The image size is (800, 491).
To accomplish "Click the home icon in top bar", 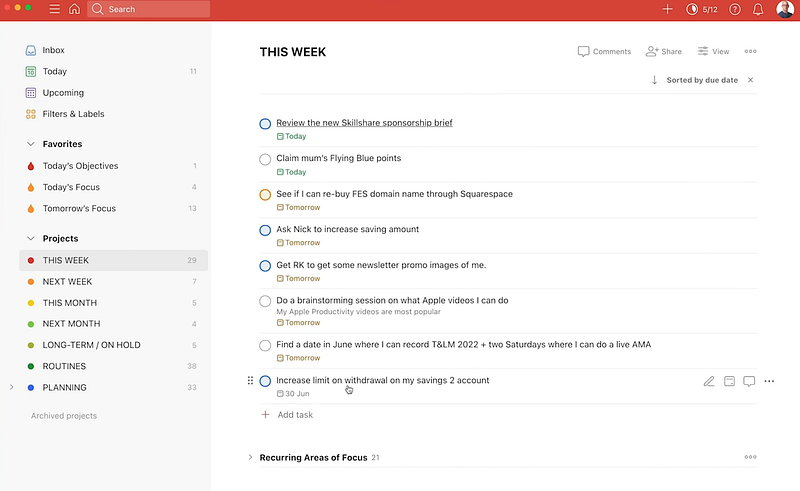I will [74, 9].
